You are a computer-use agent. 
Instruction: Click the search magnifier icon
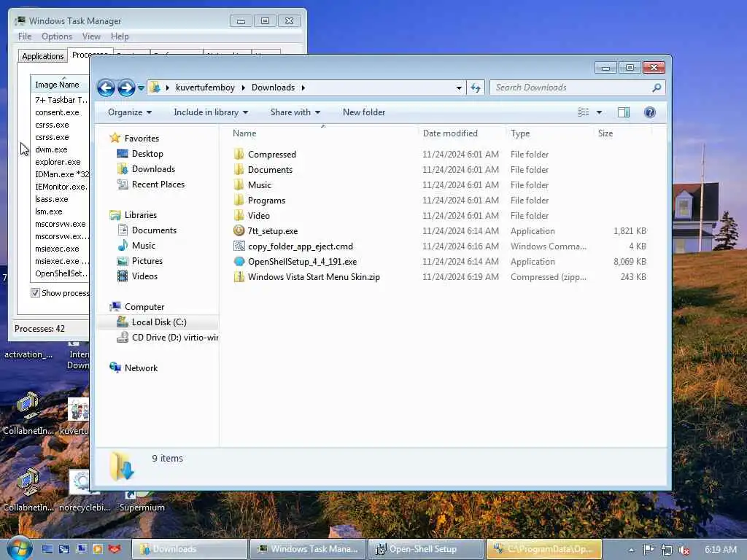point(657,87)
